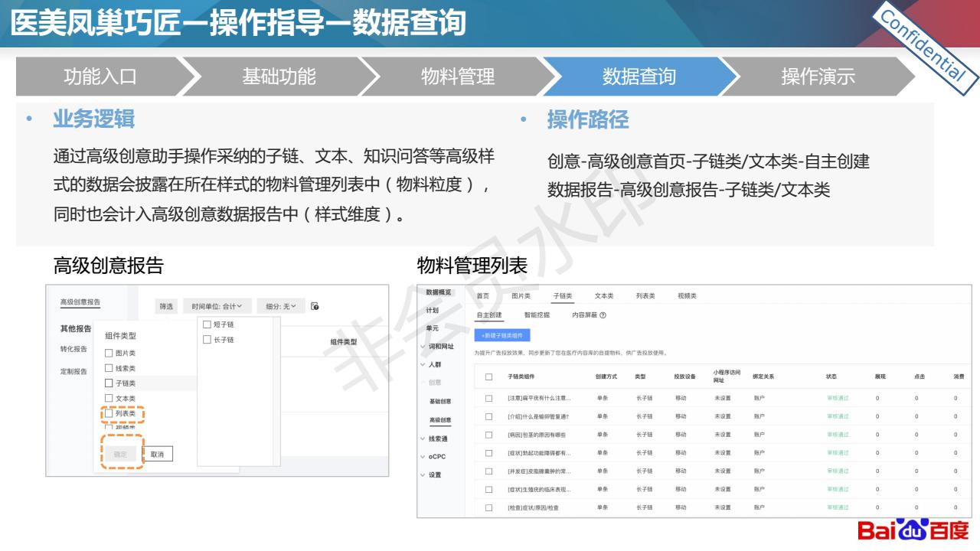
Task: Check the 列表类 component type checkbox
Action: 109,413
